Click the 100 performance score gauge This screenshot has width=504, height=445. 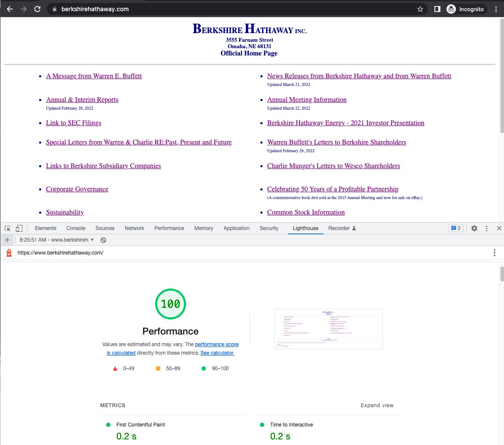(170, 304)
